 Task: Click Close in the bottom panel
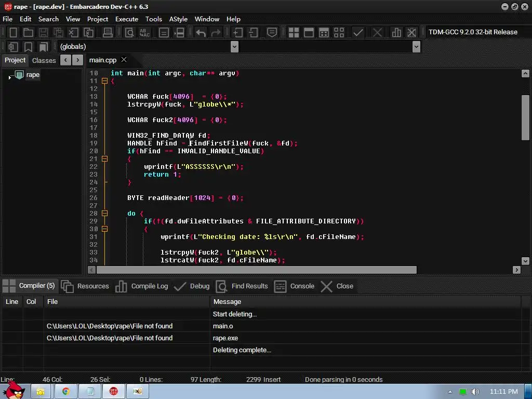(x=337, y=286)
